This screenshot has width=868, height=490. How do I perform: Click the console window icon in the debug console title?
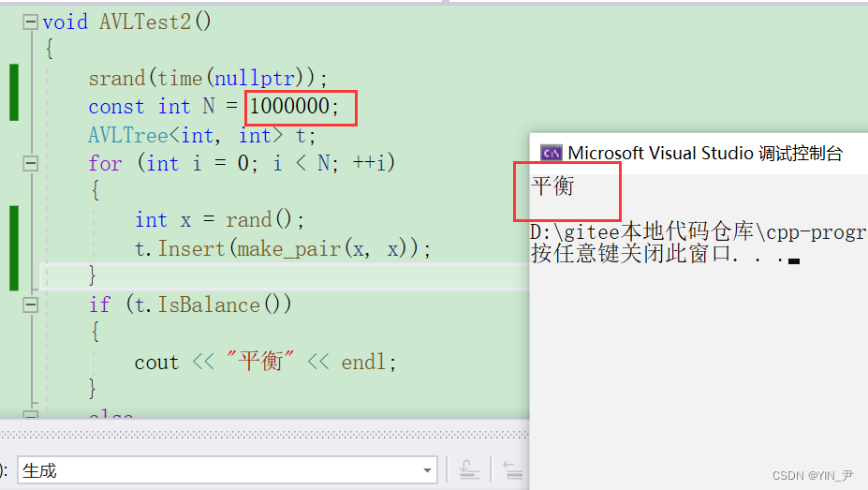[x=551, y=153]
